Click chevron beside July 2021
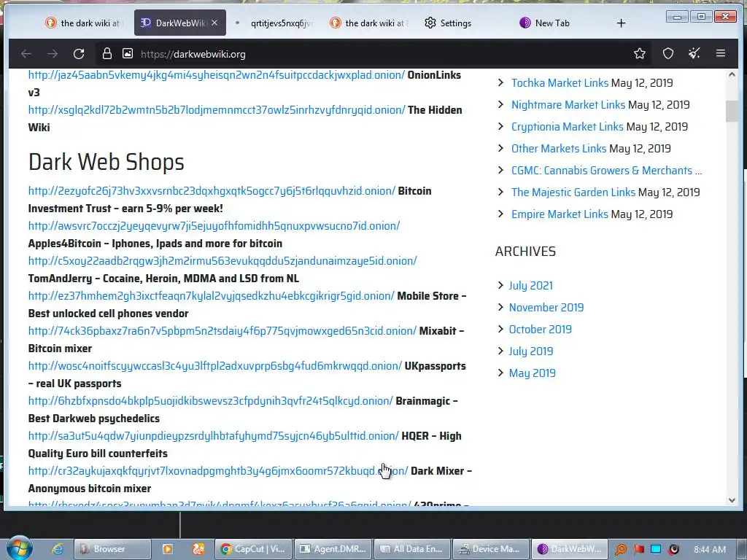 (500, 285)
